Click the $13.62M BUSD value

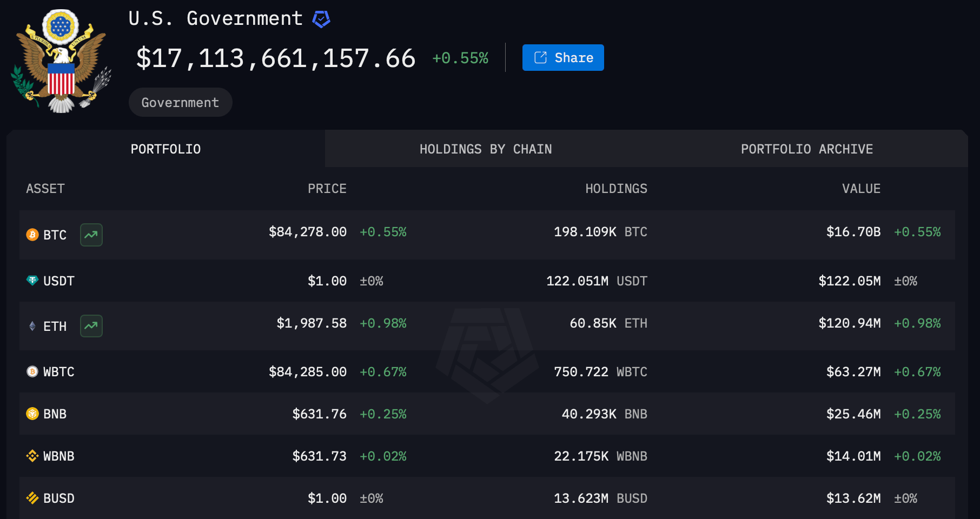pos(853,498)
